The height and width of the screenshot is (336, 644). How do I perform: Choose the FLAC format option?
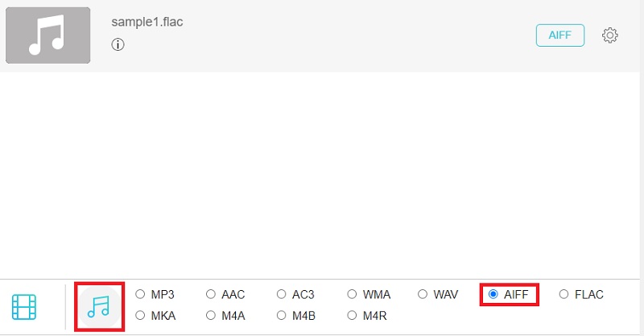(x=563, y=294)
